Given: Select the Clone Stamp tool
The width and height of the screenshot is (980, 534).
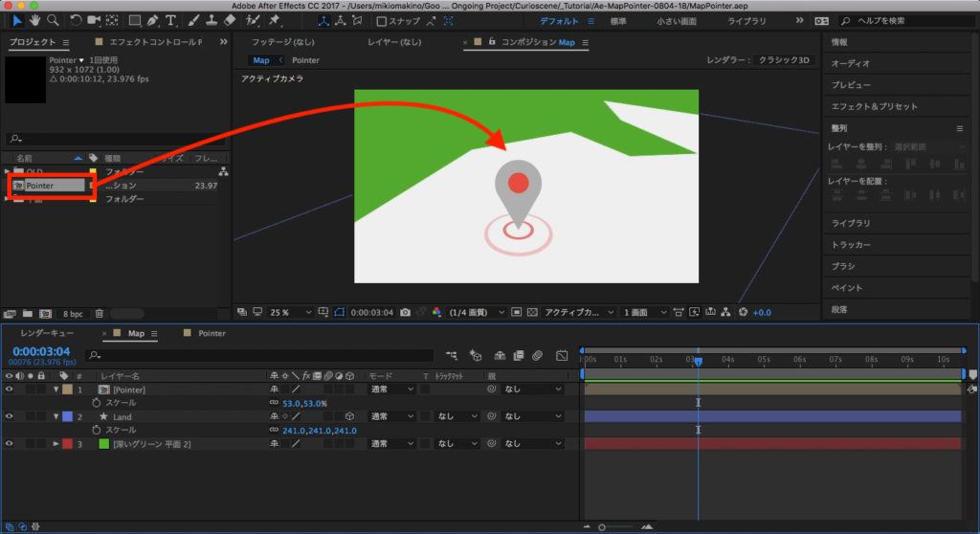Looking at the screenshot, I should point(211,20).
